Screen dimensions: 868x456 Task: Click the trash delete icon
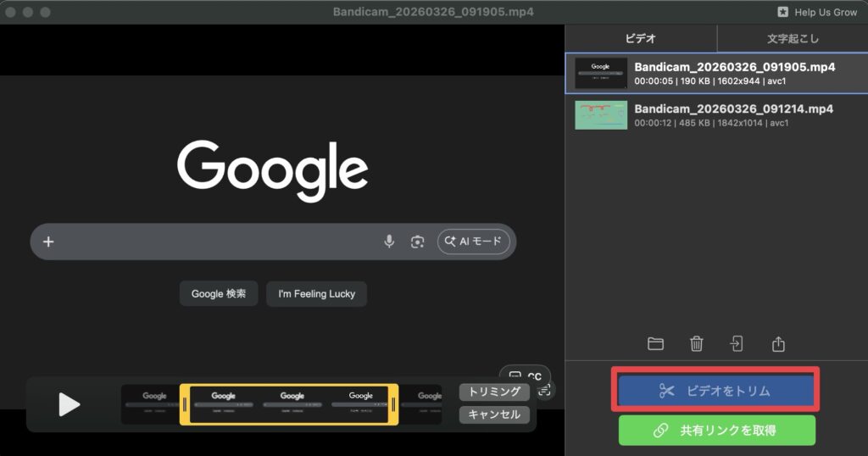pyautogui.click(x=696, y=343)
